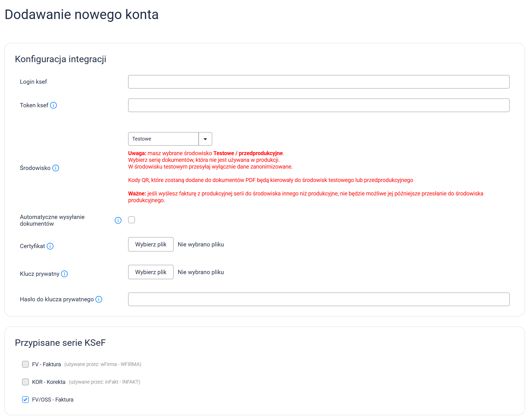Image resolution: width=530 pixels, height=420 pixels.
Task: Focus the private key password field
Action: tap(318, 299)
